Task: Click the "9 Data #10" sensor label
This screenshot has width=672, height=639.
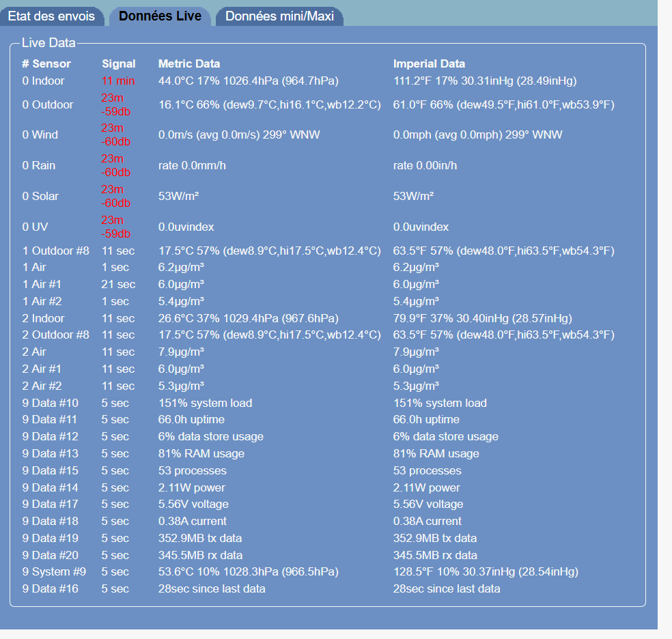Action: click(50, 403)
